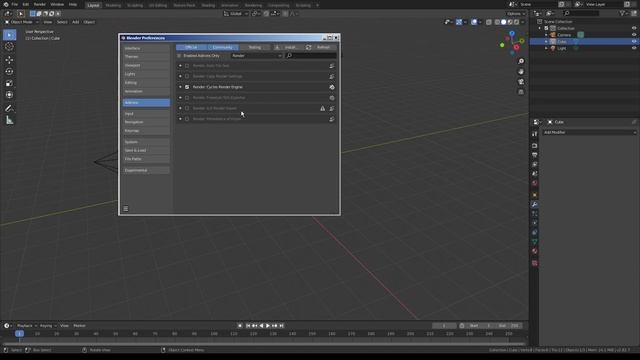Click the Blender logo icon in the menu bar
The height and width of the screenshot is (360, 640).
[6, 4]
